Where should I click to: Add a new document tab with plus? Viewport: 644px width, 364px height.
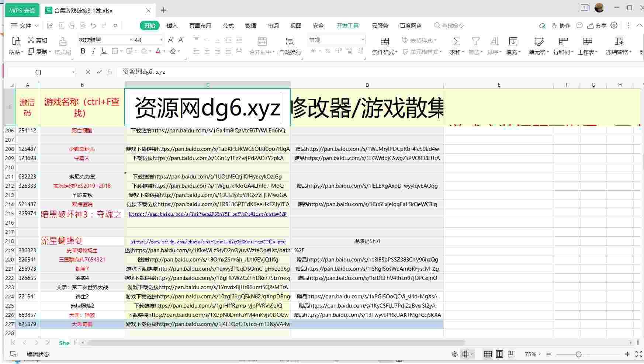pyautogui.click(x=164, y=10)
